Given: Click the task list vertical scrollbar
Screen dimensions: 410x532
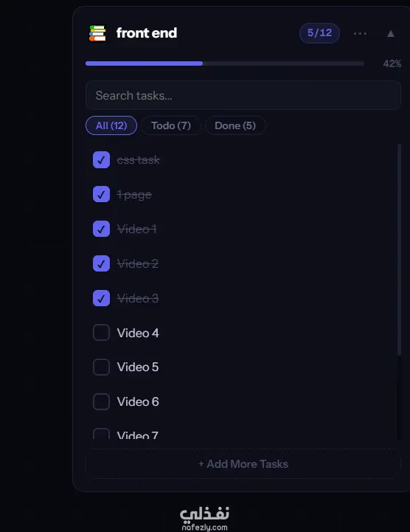Looking at the screenshot, I should 399,249.
